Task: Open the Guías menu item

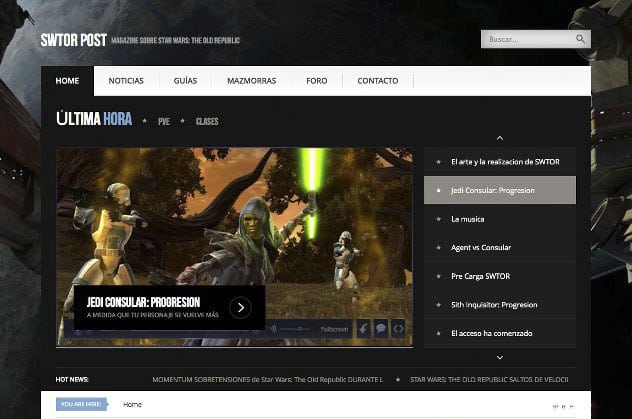Action: pyautogui.click(x=185, y=81)
